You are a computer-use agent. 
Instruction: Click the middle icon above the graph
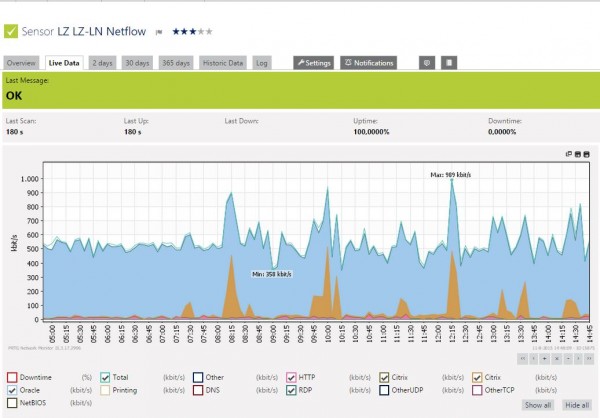click(577, 154)
